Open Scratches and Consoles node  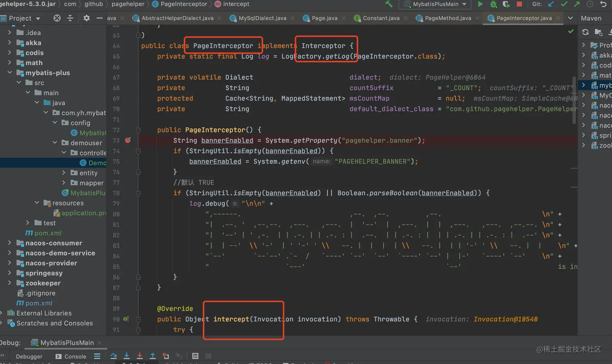pos(55,323)
